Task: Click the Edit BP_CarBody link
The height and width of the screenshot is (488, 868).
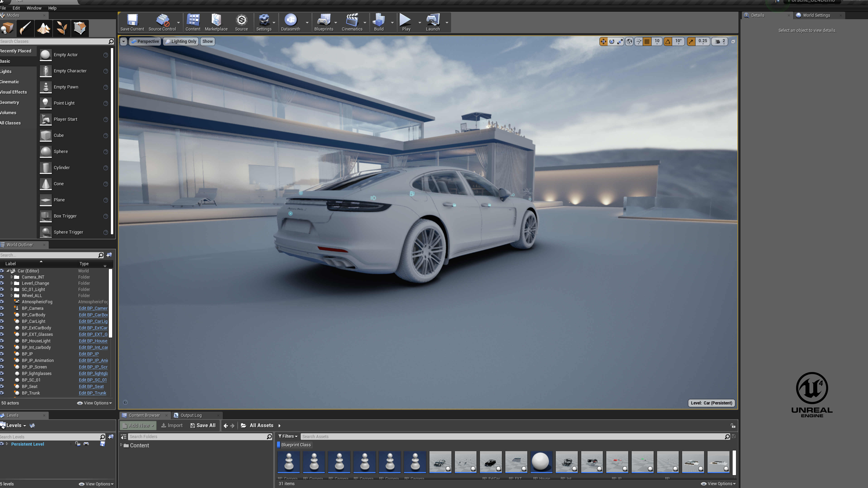Action: click(x=93, y=315)
